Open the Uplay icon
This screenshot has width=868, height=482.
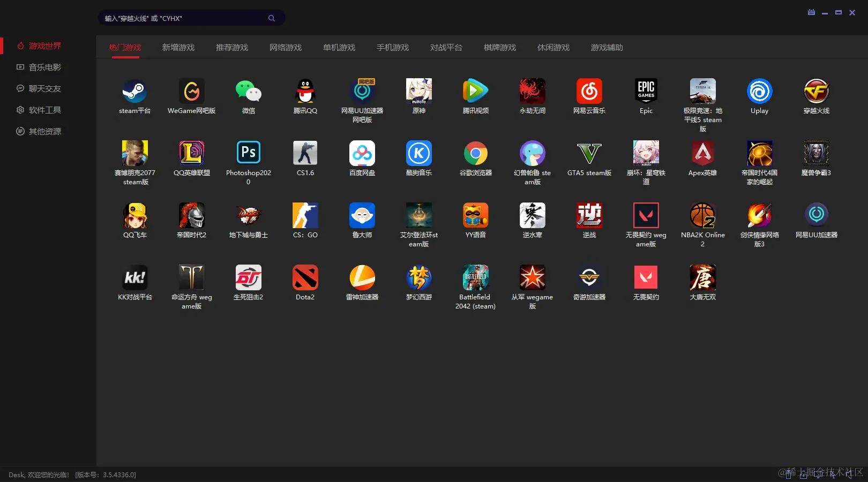[759, 92]
